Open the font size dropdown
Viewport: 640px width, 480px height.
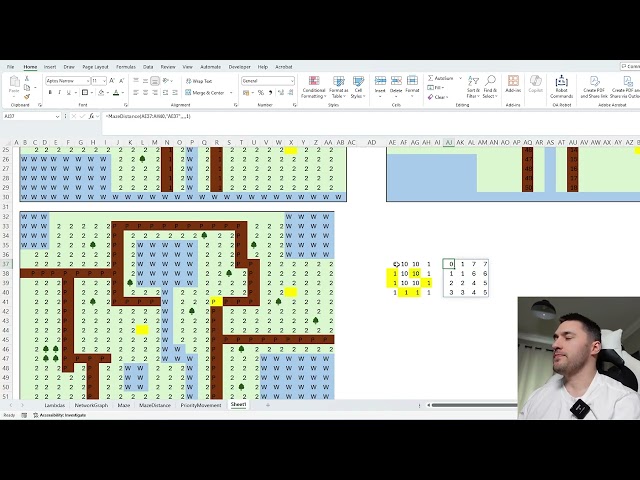pos(104,81)
